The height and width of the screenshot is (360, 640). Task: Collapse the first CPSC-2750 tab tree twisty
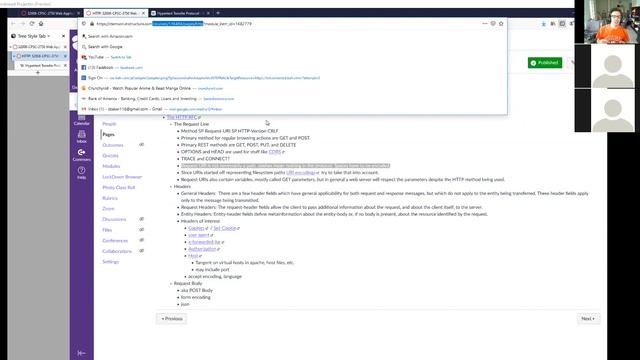[x=11, y=47]
